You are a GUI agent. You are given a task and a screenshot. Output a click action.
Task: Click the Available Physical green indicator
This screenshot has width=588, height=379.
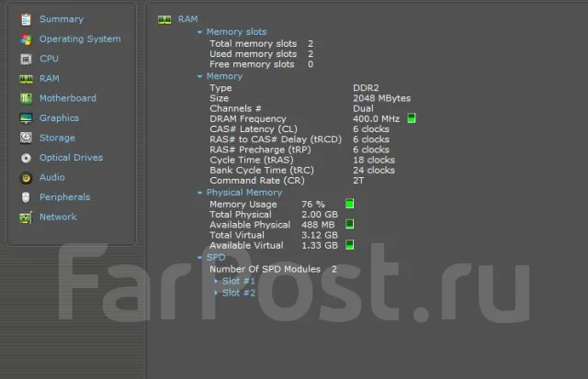tap(349, 224)
